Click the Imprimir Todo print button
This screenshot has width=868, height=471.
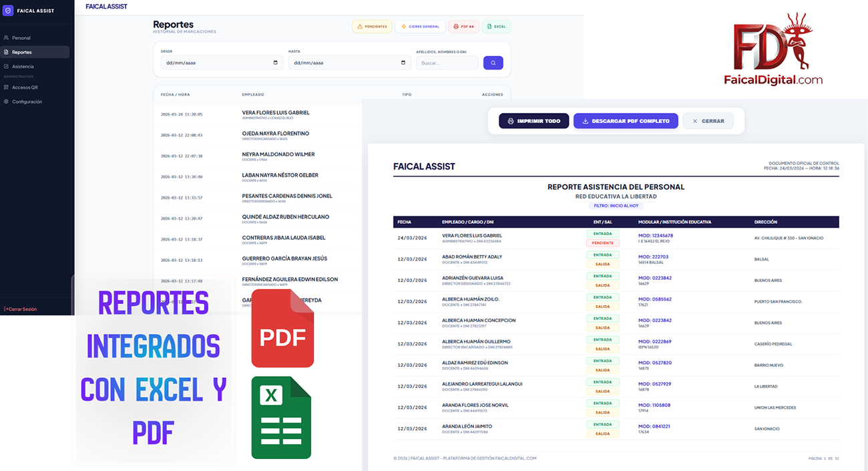(533, 121)
